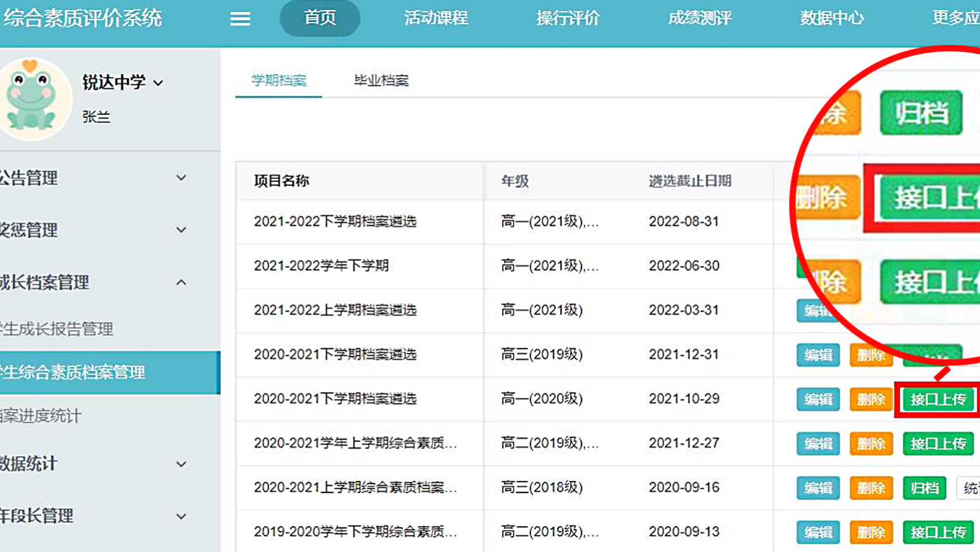The height and width of the screenshot is (552, 980).
Task: Open the 操行评价 navigation item
Action: click(x=568, y=18)
